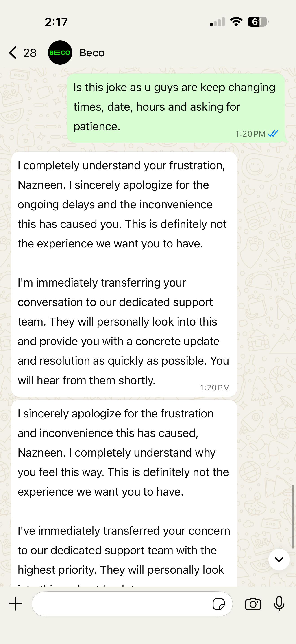
Task: Tap the 2:17 status bar clock
Action: [56, 22]
